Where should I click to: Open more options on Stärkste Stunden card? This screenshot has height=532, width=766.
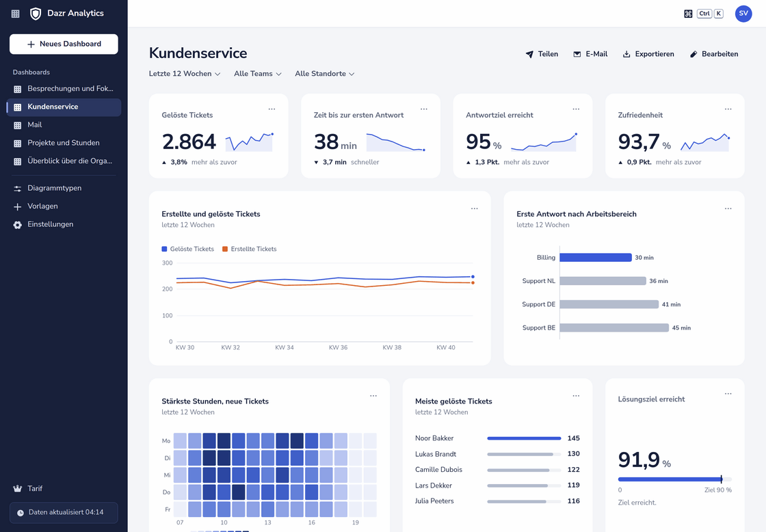[x=373, y=396]
